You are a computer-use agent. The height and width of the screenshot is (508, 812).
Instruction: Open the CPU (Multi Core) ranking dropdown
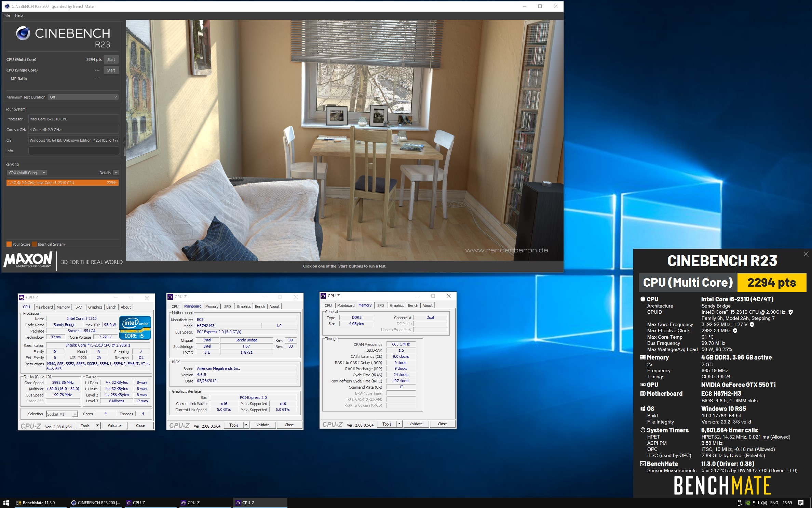coord(27,173)
